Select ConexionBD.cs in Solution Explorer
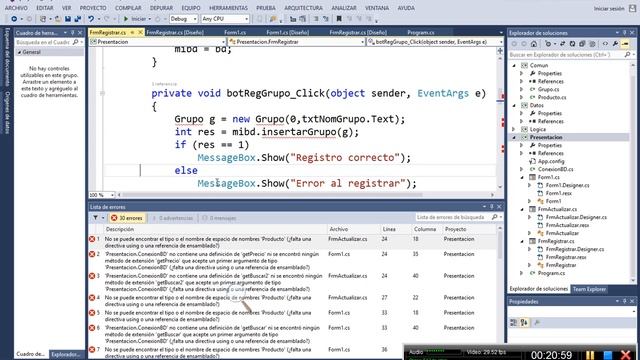The image size is (640, 360). pos(555,169)
